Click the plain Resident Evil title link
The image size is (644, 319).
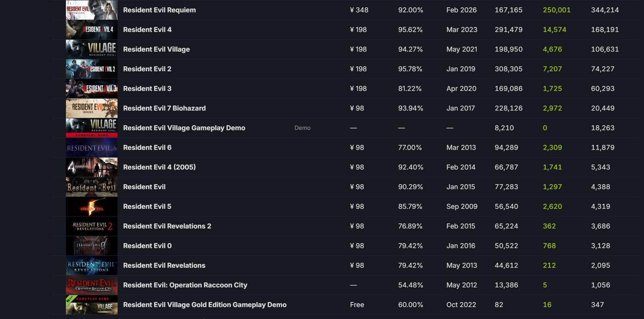tap(144, 187)
